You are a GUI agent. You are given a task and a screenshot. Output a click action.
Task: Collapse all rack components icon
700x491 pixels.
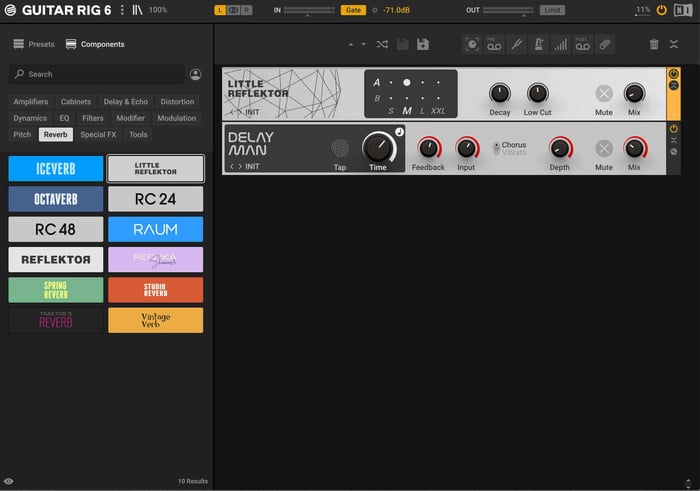pyautogui.click(x=674, y=44)
